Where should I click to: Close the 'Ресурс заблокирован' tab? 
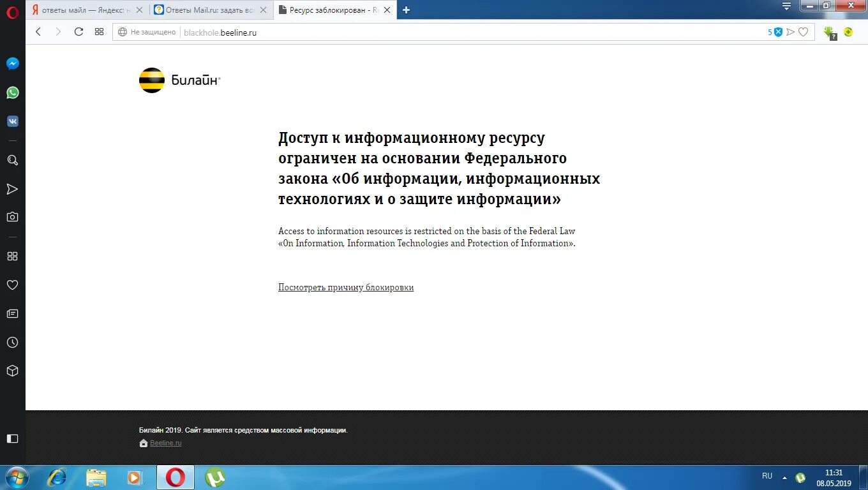(387, 10)
